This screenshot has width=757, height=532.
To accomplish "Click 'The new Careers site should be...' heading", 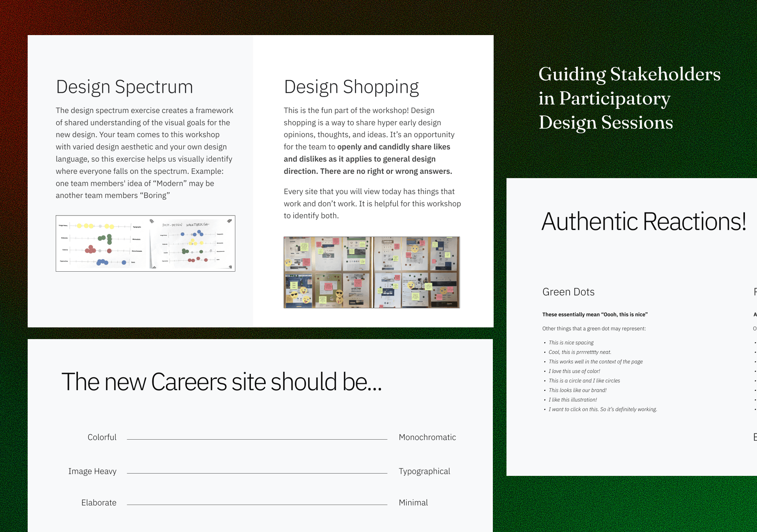I will tap(221, 382).
